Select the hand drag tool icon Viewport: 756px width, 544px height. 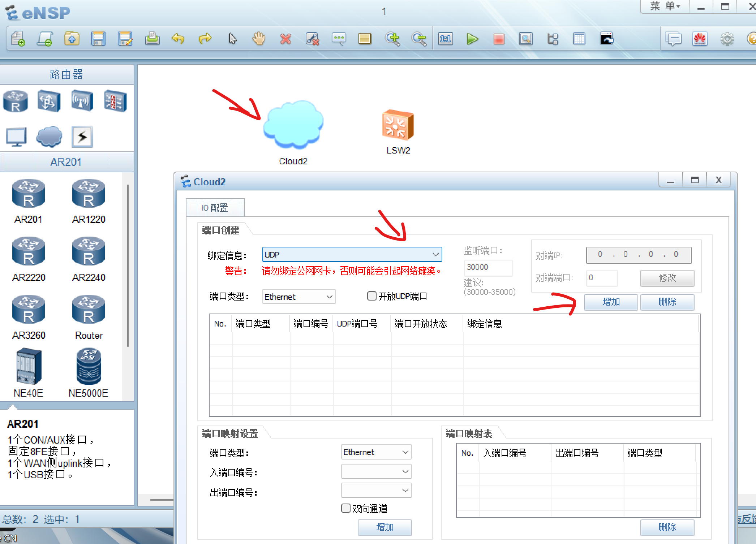pos(259,39)
